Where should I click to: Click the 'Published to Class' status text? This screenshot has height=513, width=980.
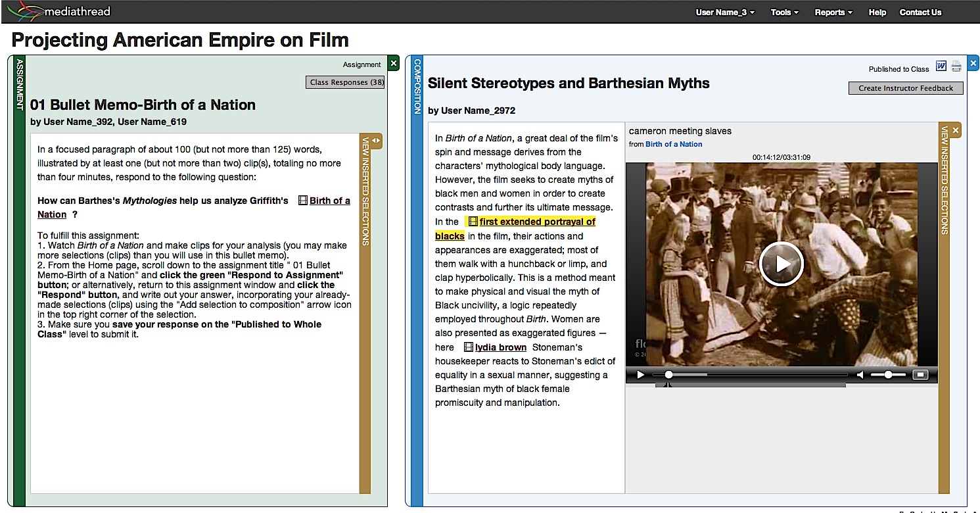point(898,69)
